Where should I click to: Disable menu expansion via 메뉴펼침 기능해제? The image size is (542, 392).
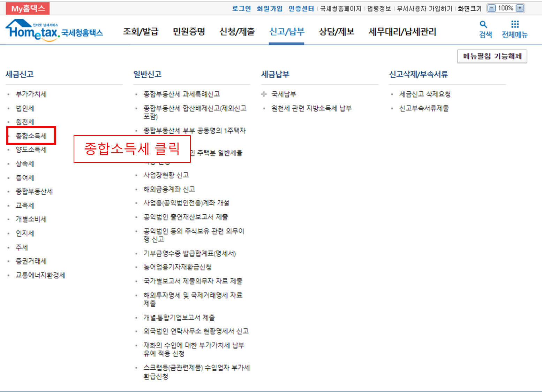coord(492,56)
